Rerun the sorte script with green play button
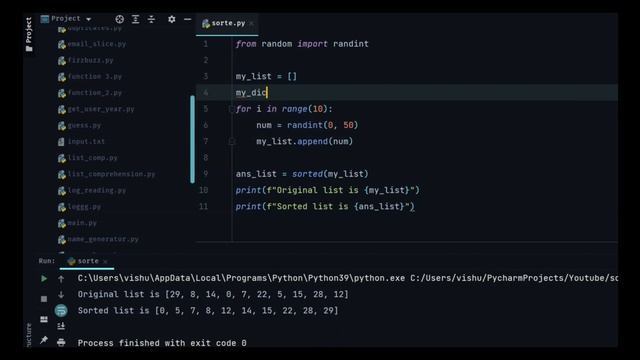This screenshot has height=360, width=640. tap(44, 279)
